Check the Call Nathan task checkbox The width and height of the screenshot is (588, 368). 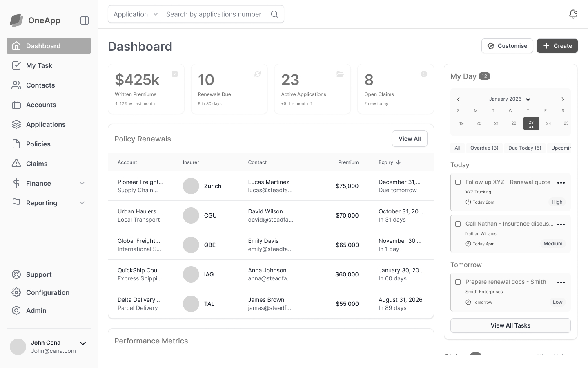[x=458, y=224]
